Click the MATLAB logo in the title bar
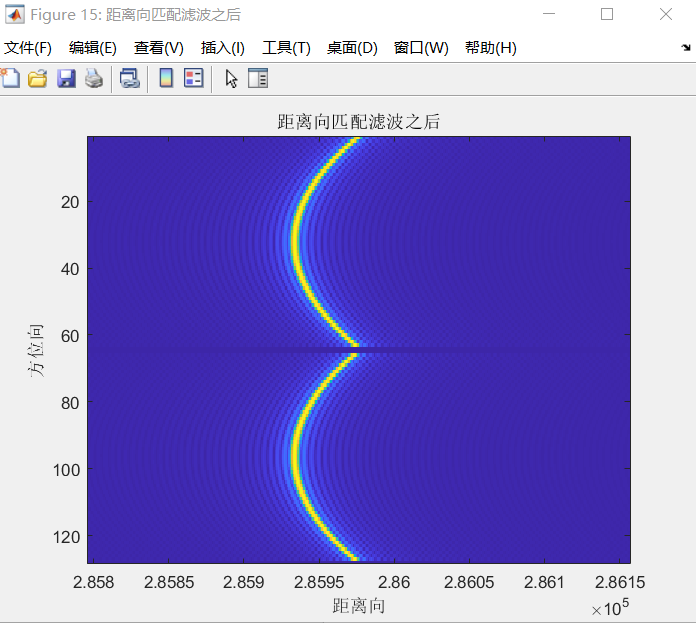 pos(15,15)
